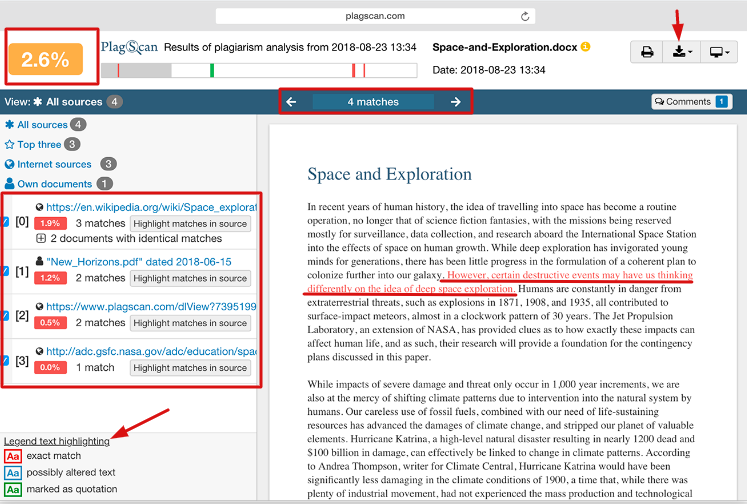Toggle the checkbox for source [2]
Image resolution: width=747 pixels, height=504 pixels.
click(6, 315)
